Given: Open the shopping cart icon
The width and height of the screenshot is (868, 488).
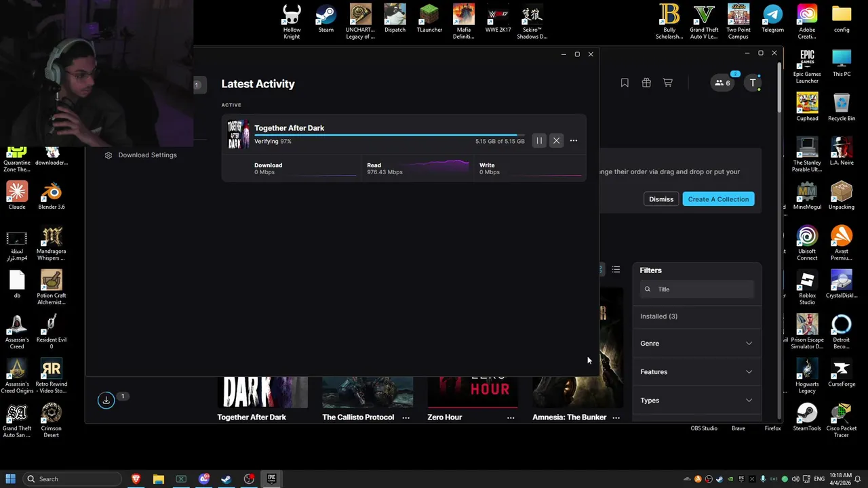Looking at the screenshot, I should click(x=668, y=83).
